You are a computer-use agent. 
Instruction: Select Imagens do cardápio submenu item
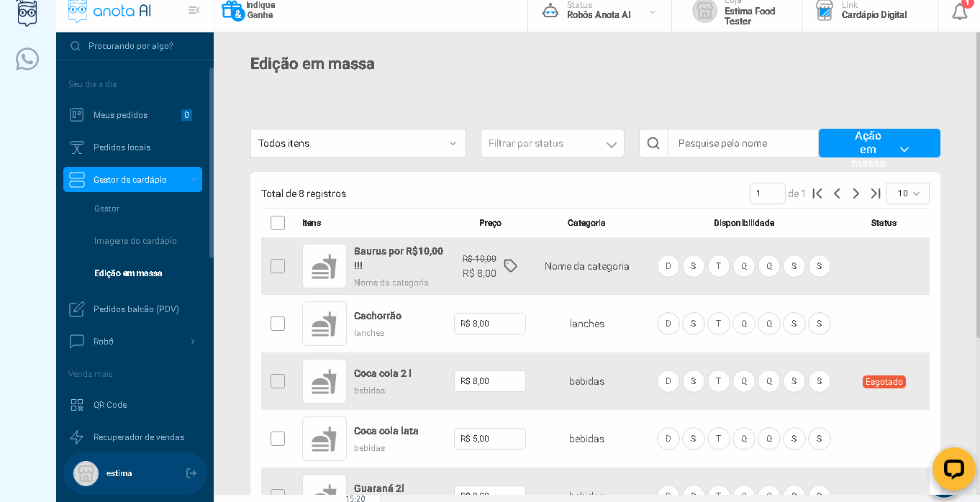pyautogui.click(x=135, y=241)
